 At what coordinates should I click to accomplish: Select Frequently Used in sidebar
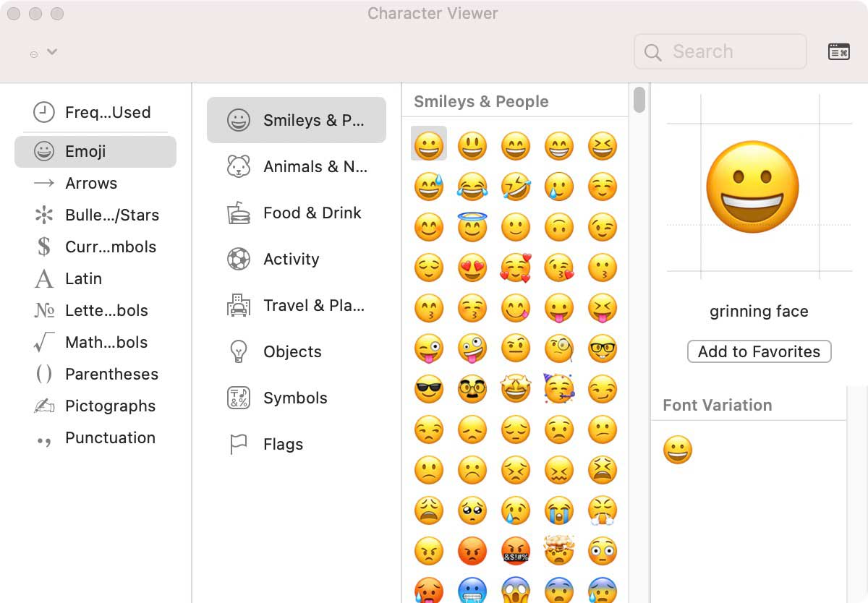click(x=95, y=112)
